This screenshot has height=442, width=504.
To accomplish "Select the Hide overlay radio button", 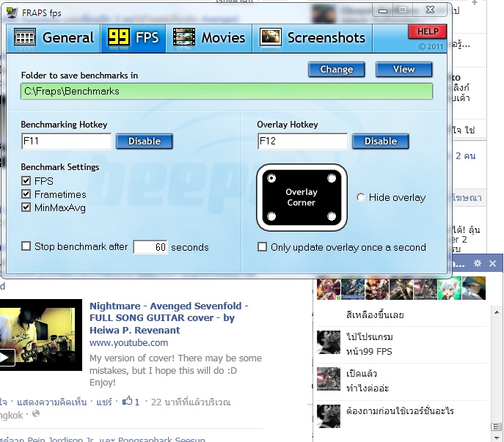I will tap(361, 197).
